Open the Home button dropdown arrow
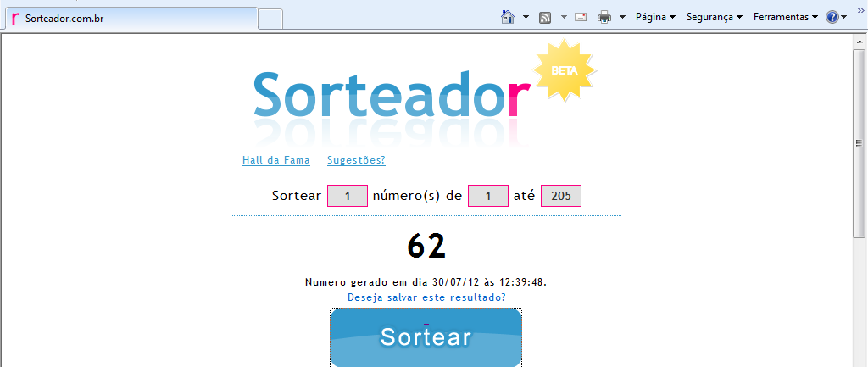 click(x=526, y=17)
